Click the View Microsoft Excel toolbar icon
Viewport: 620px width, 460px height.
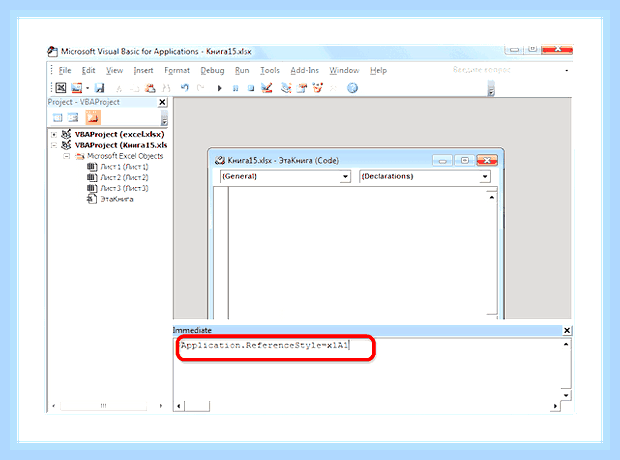click(61, 88)
